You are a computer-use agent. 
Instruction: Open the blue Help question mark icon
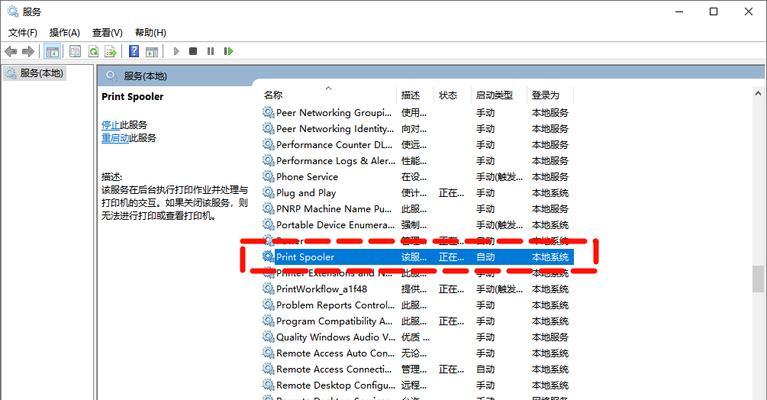tap(134, 51)
